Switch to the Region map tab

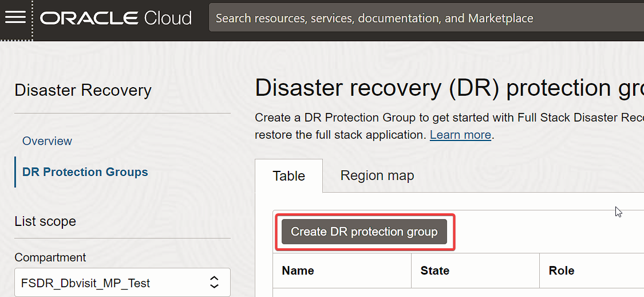377,175
